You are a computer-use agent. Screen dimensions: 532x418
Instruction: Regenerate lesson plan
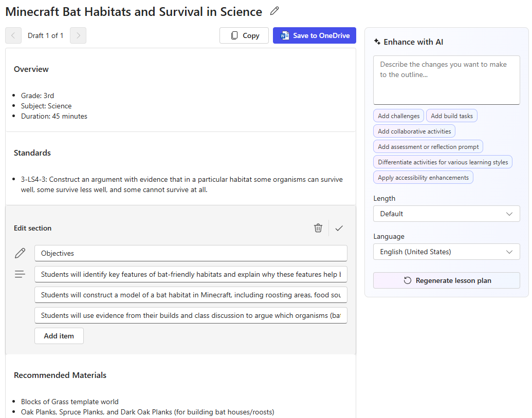click(447, 280)
